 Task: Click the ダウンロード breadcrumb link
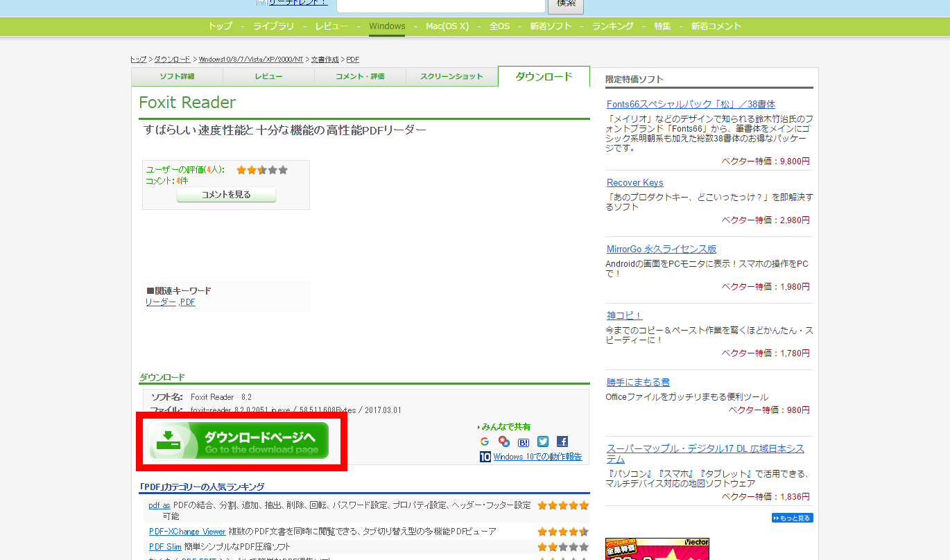click(x=172, y=60)
